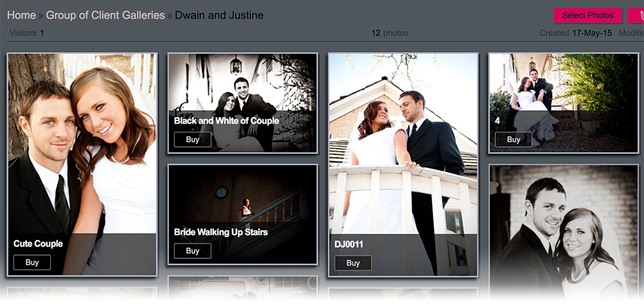Image resolution: width=644 pixels, height=304 pixels.
Task: Click the Dwain and Justine gallery title
Action: [x=219, y=15]
